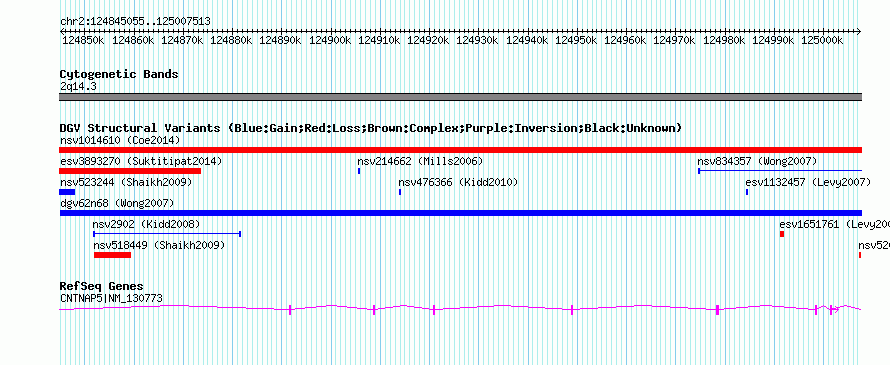
Task: Click the 125000k ruler label
Action: [821, 40]
